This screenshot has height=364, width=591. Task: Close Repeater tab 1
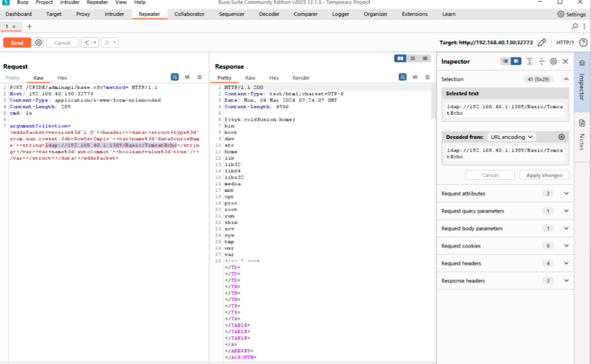[x=14, y=27]
